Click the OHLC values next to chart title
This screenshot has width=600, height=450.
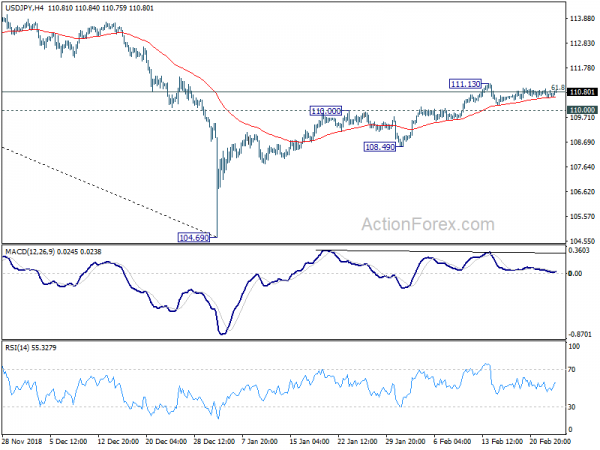point(101,8)
